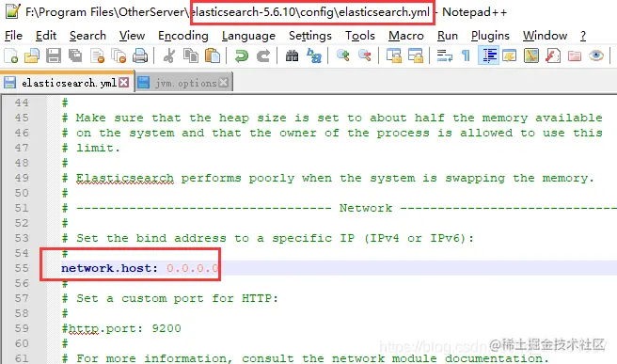Click the Synchronize Horizontal Scrolling icon
Viewport: 617px width, 364px height.
(x=416, y=55)
